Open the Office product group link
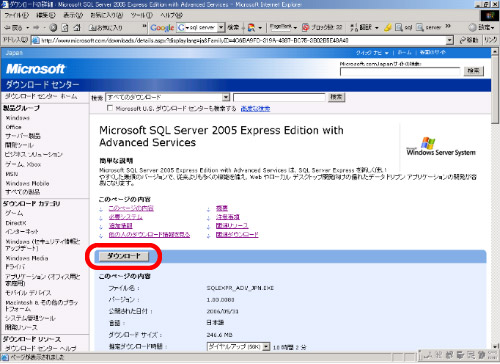 [x=14, y=127]
